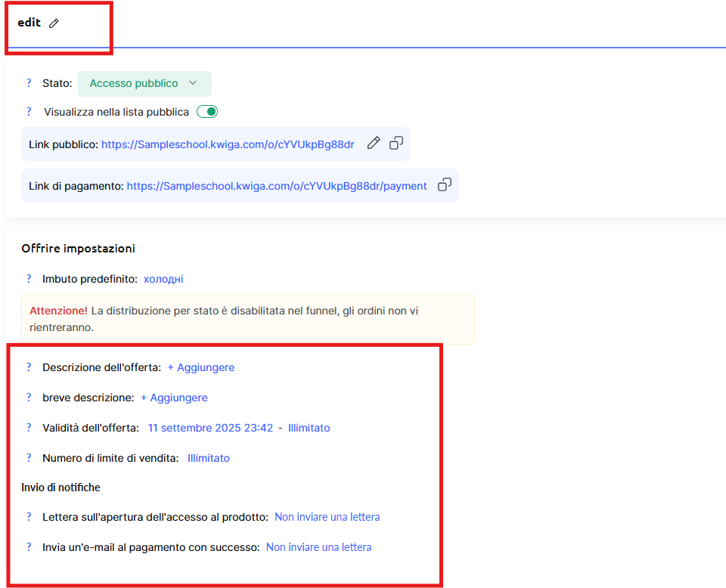Change the offer start date 11 settembre 2025
726x588 pixels.
click(210, 428)
